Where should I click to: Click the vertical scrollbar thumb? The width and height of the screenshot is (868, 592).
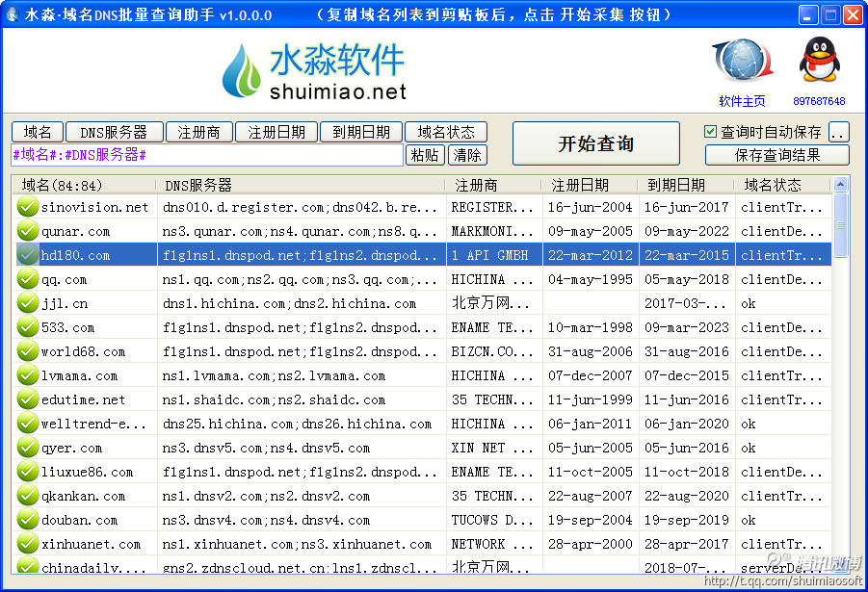point(840,224)
